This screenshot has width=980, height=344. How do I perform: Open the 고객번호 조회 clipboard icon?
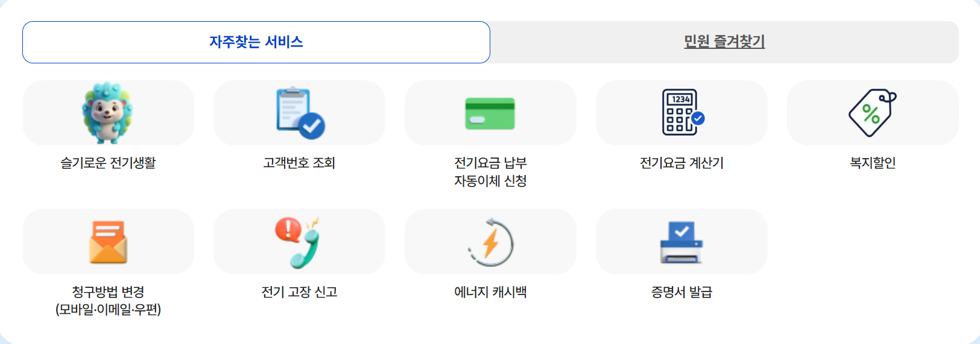(300, 113)
